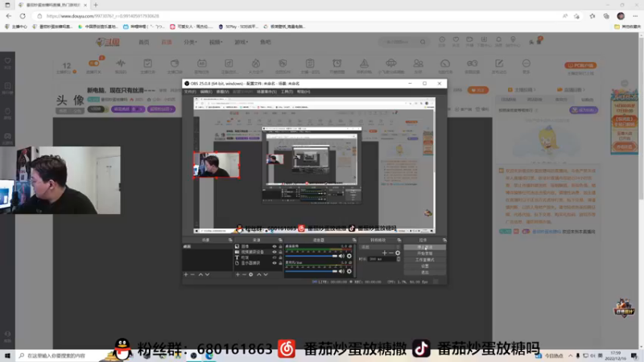
Task: Open source properties gear in Sources panel
Action: point(251,274)
